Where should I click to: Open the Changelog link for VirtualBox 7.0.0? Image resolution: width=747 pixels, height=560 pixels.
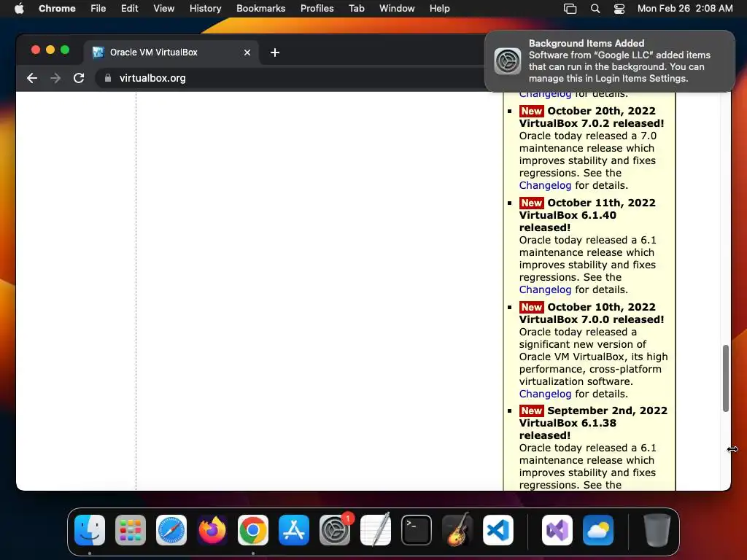(545, 394)
